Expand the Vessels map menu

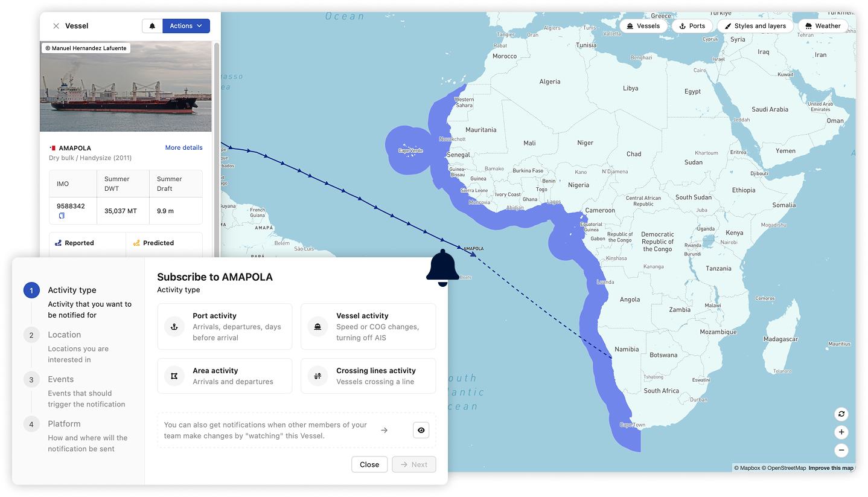643,25
